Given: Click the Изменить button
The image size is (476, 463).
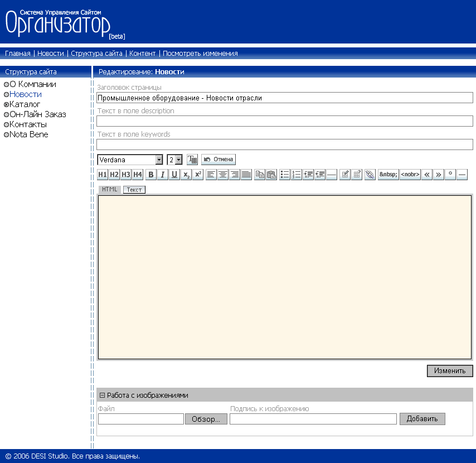Looking at the screenshot, I should (449, 370).
